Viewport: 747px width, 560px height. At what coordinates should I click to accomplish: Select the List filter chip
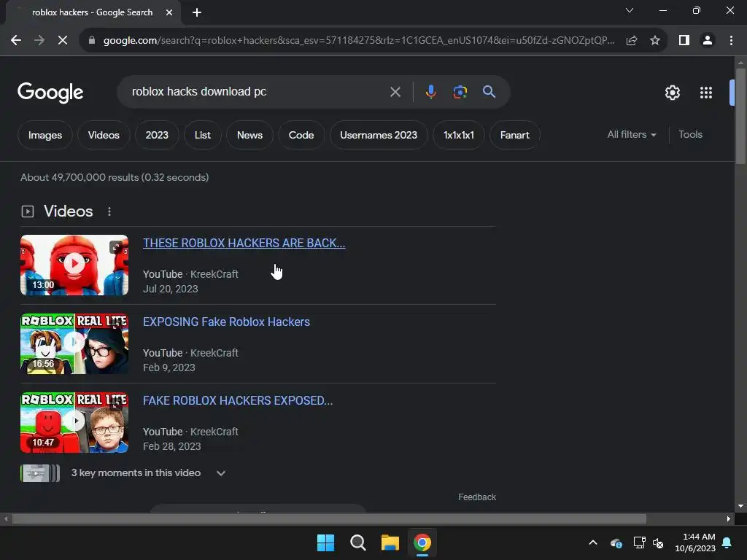tap(203, 135)
